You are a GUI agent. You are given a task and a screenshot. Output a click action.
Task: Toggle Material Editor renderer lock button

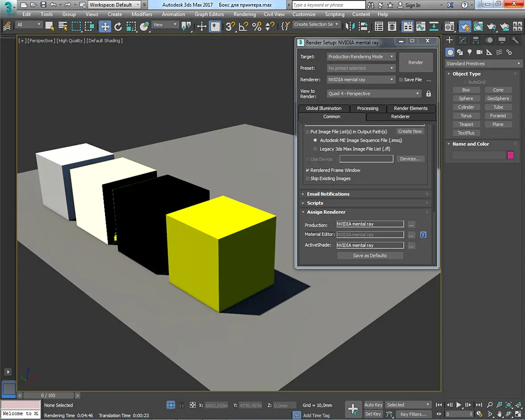click(x=423, y=235)
